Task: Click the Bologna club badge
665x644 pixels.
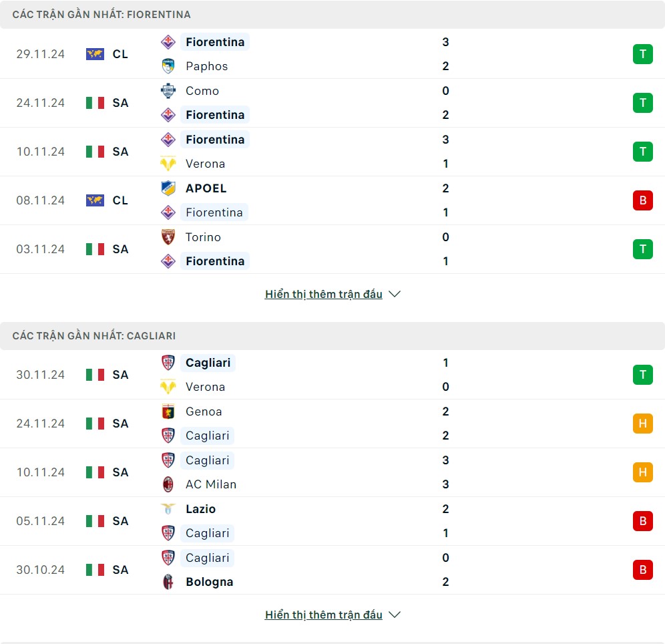Action: tap(168, 582)
